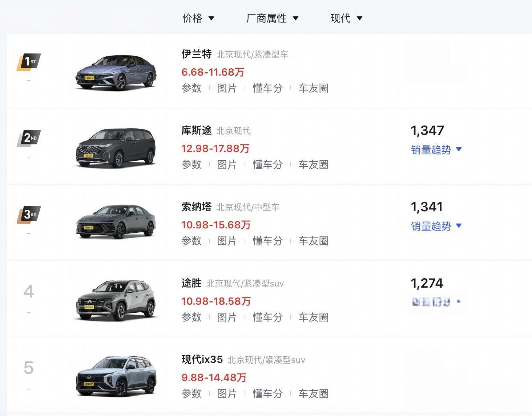Image resolution: width=532 pixels, height=416 pixels.
Task: Expand 销量趋势 for 库斯途
Action: click(x=436, y=150)
